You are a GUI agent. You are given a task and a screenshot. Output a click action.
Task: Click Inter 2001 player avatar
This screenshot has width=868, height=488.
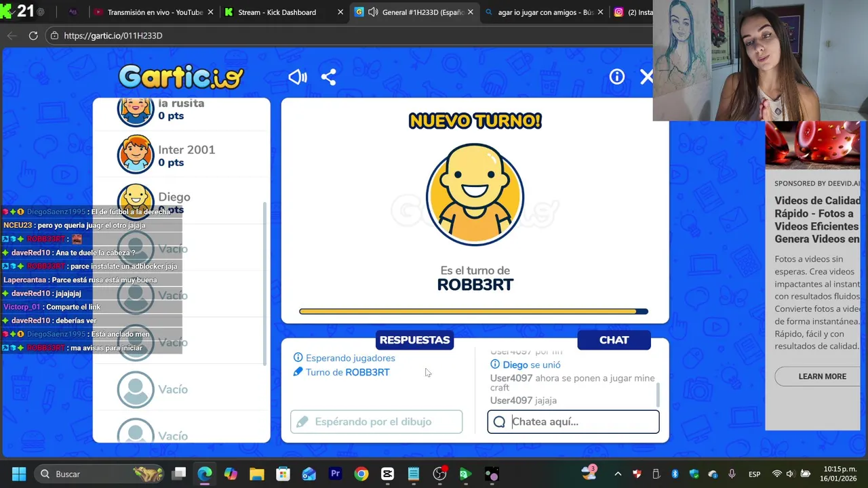pyautogui.click(x=136, y=155)
